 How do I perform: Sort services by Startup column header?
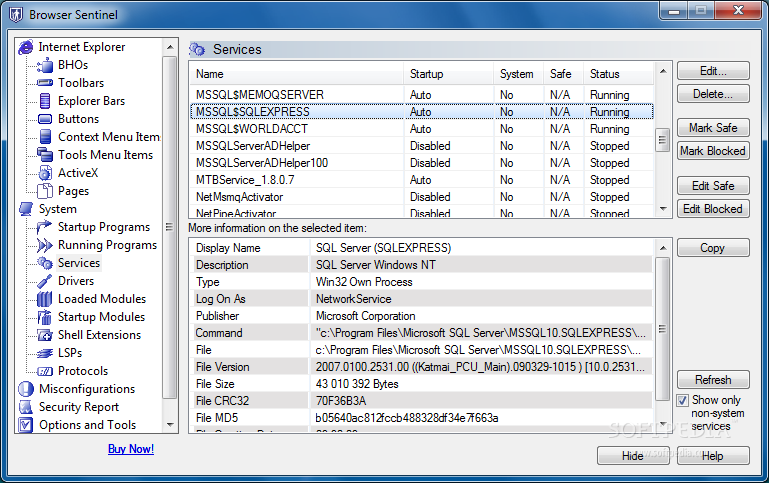tap(448, 74)
